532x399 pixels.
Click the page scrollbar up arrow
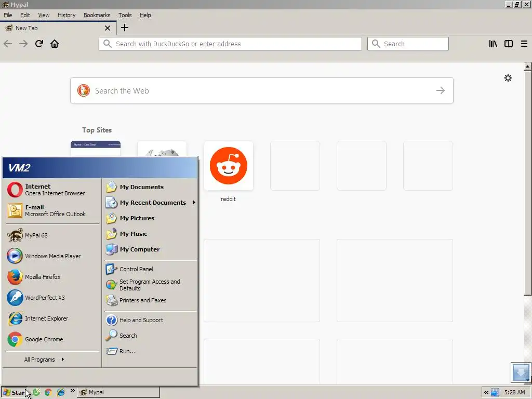tap(528, 66)
